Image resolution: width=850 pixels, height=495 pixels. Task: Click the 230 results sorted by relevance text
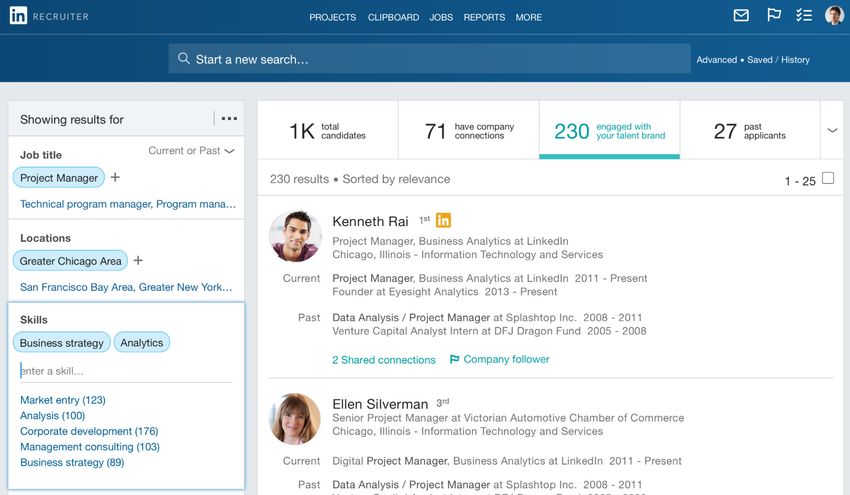click(x=360, y=179)
